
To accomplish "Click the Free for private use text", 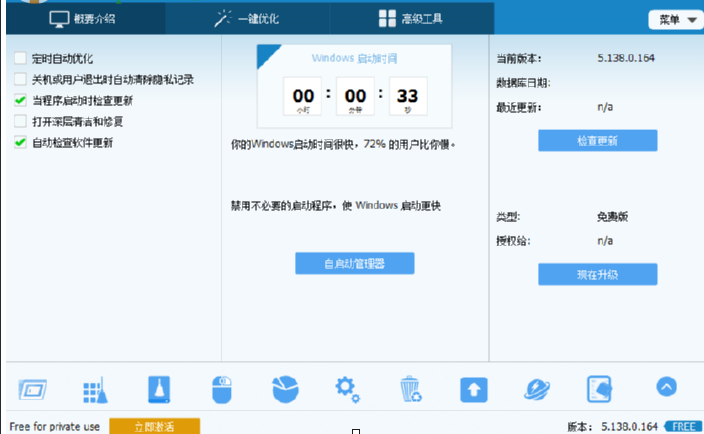I will point(54,426).
